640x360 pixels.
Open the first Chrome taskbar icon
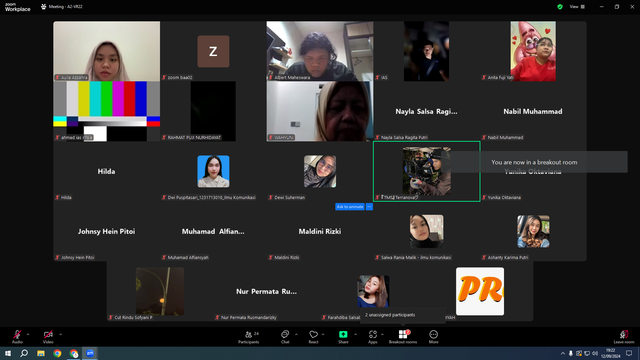pos(57,353)
